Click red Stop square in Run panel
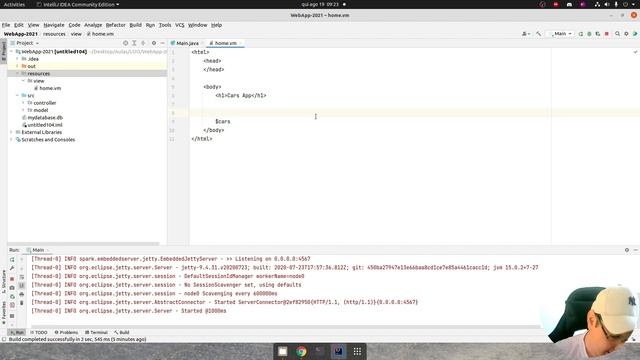 point(12,279)
